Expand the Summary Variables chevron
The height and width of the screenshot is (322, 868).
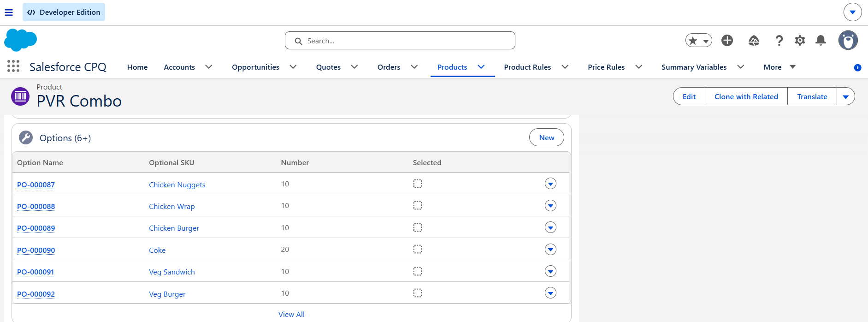click(x=741, y=67)
